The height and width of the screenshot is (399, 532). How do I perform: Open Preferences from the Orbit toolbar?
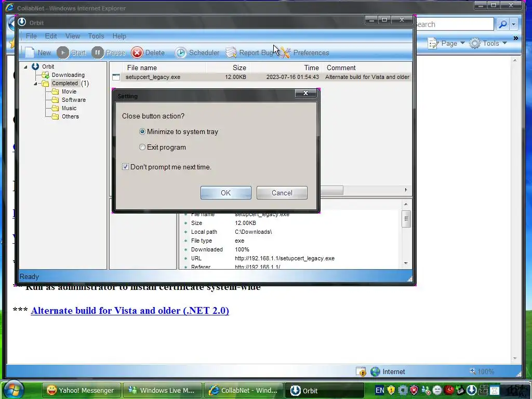tap(304, 52)
